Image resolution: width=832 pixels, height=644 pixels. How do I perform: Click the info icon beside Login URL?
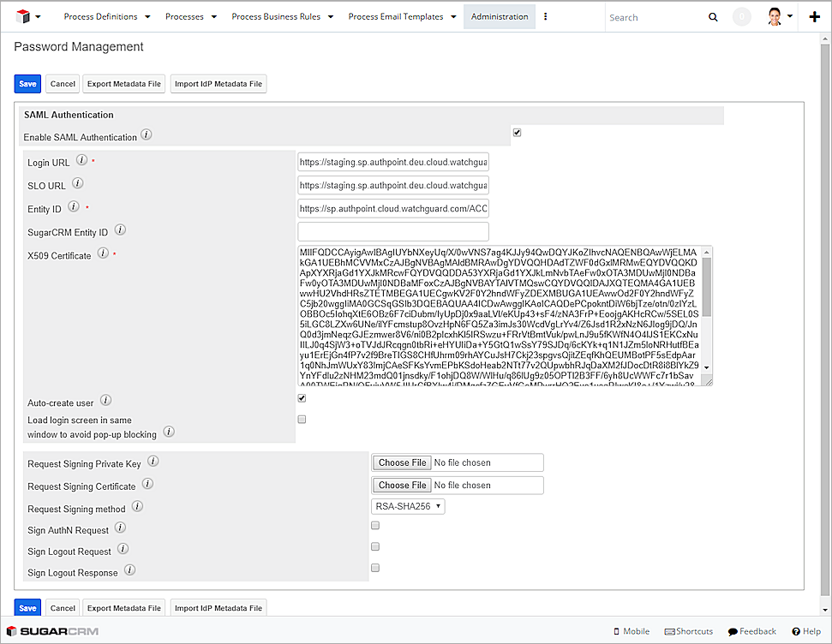point(81,159)
